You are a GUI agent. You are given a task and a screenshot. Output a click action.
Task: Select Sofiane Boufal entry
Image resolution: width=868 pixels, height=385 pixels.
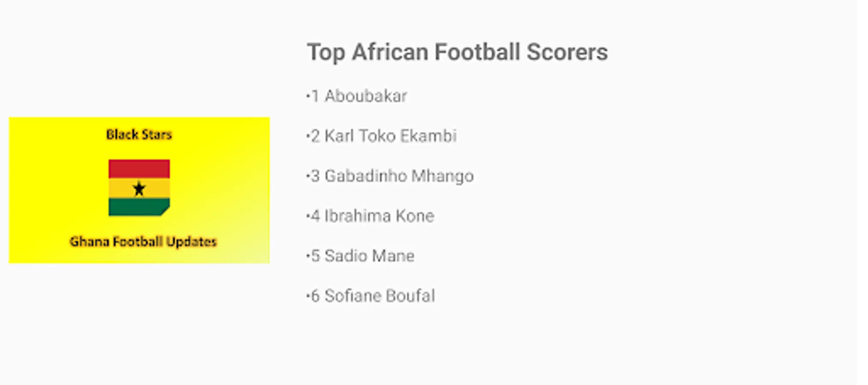tap(379, 296)
